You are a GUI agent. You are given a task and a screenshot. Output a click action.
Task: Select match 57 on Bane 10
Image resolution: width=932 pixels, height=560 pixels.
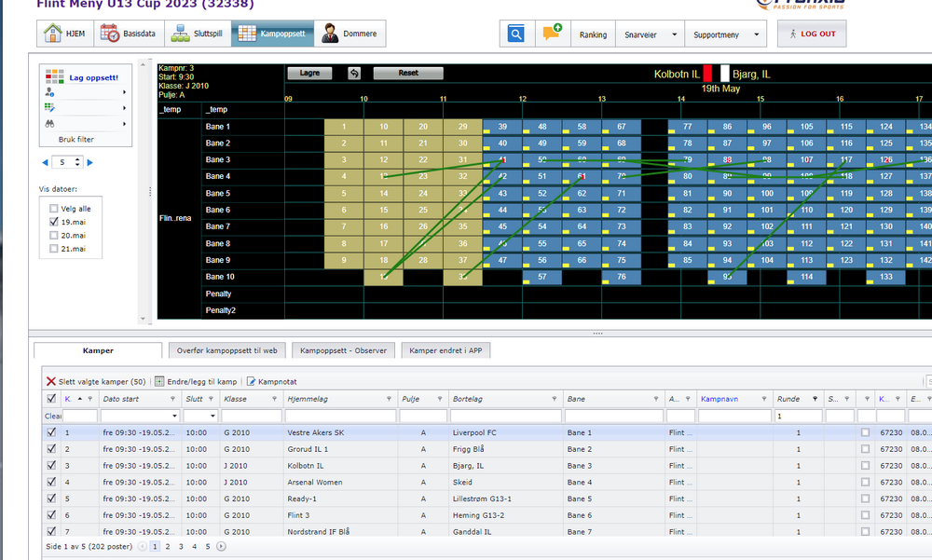542,277
